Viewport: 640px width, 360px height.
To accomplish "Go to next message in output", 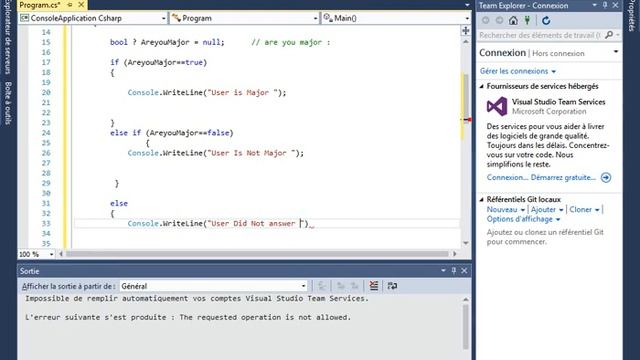I will (x=355, y=286).
